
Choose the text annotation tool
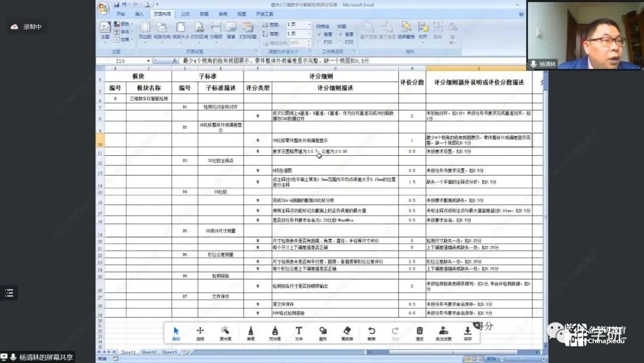(x=299, y=333)
